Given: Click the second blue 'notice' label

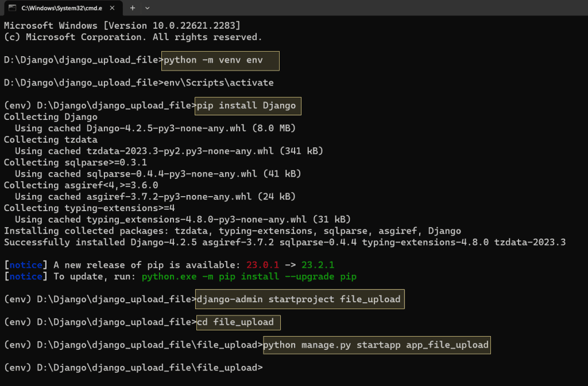Looking at the screenshot, I should 25,276.
